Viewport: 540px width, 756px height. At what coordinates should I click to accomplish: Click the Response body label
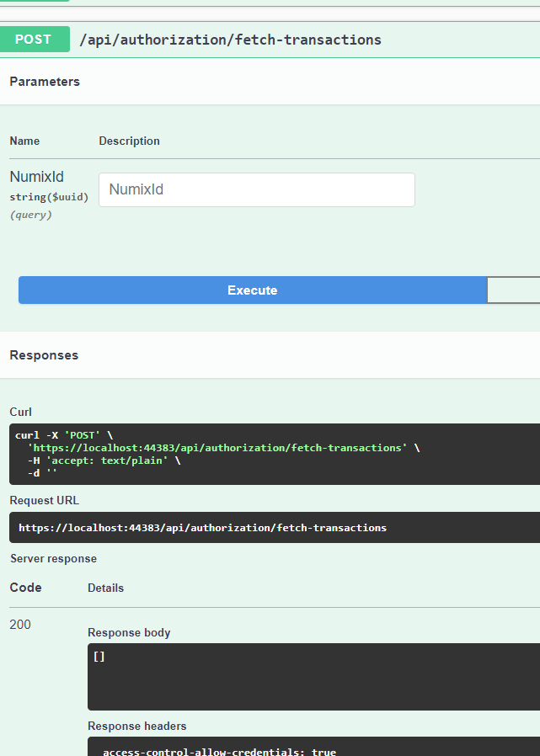[x=129, y=632]
